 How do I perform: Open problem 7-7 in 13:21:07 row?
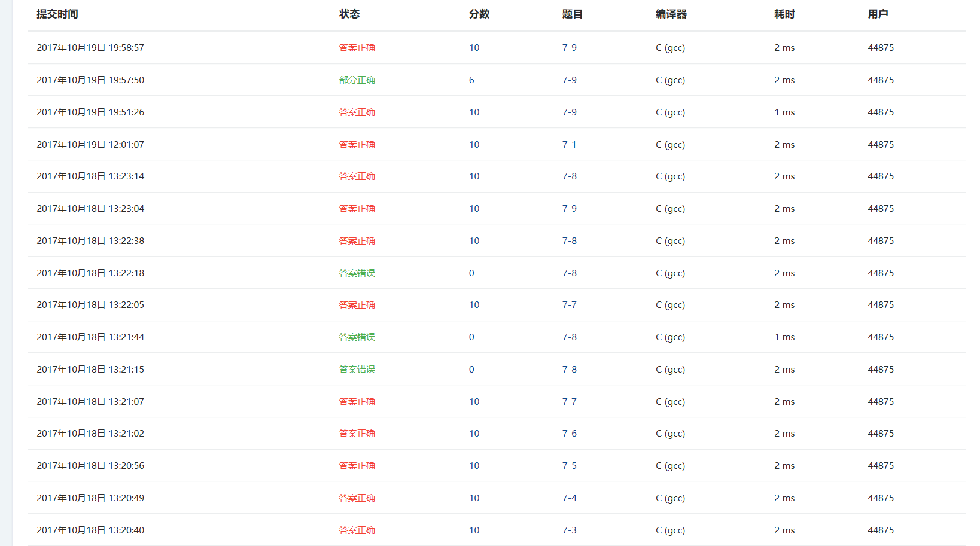coord(569,402)
